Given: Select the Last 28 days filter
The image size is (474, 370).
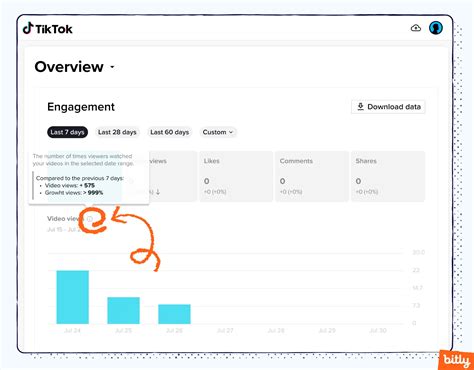Looking at the screenshot, I should 117,132.
